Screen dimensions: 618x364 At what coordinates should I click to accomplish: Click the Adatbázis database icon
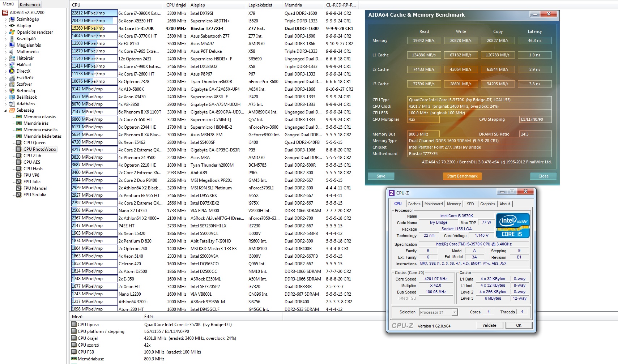12,104
